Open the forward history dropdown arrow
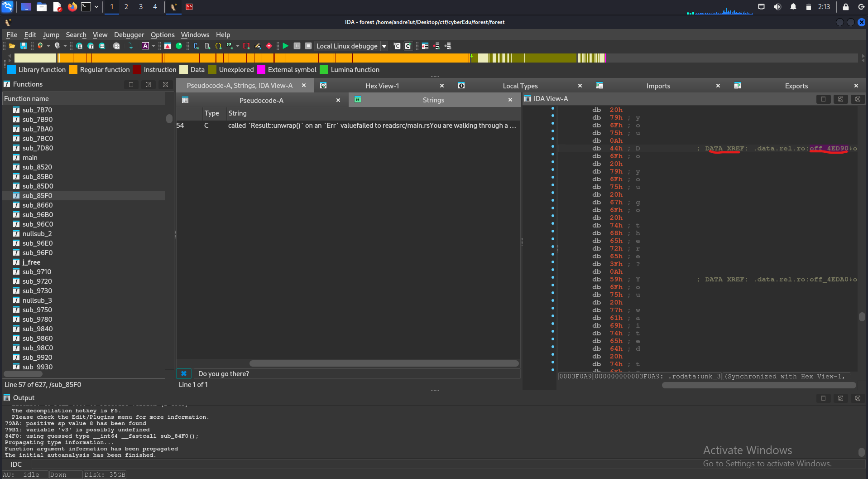 point(65,46)
